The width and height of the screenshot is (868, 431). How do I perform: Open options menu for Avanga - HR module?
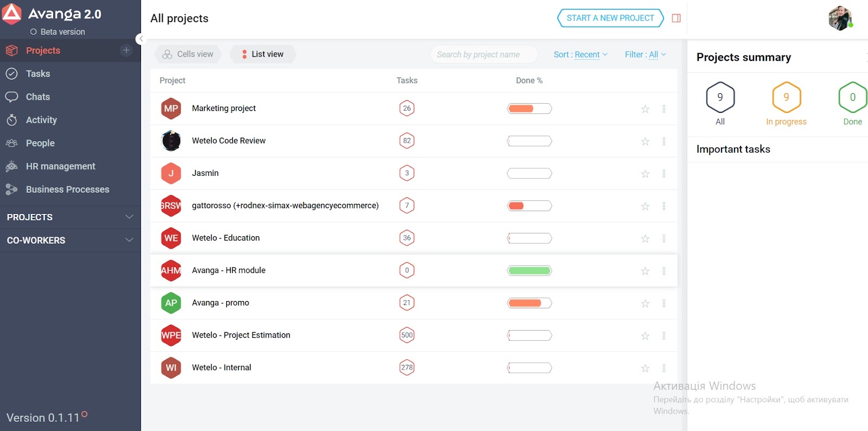(x=663, y=271)
